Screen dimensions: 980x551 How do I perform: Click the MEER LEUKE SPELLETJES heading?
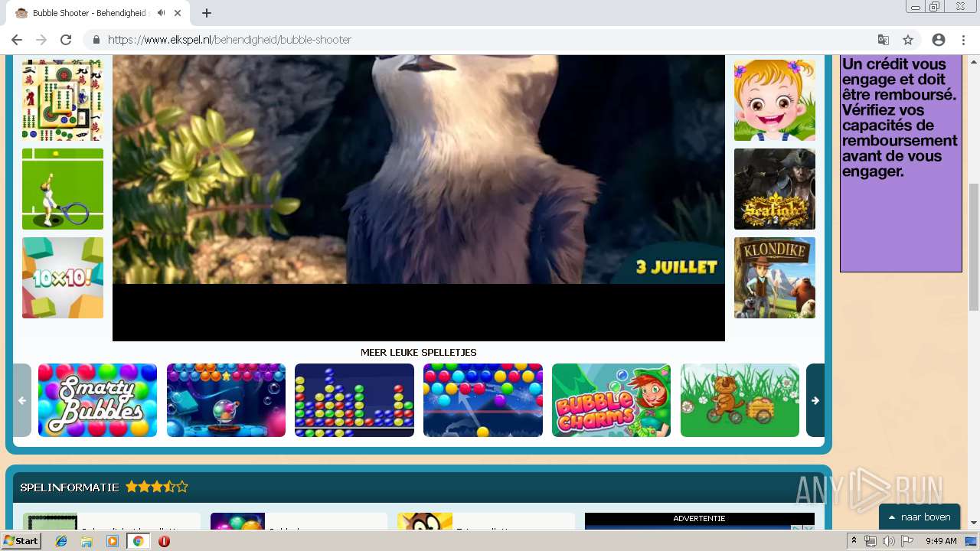point(419,353)
